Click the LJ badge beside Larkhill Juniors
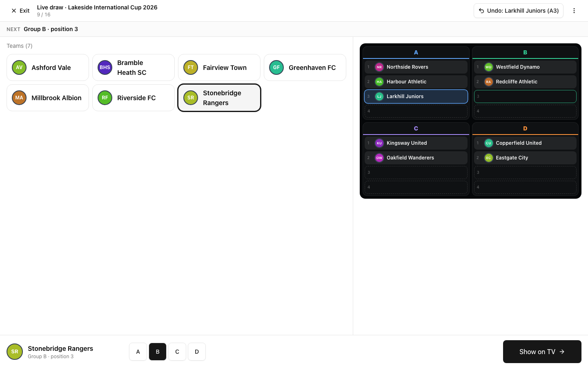The height and width of the screenshot is (368, 588). [x=379, y=96]
